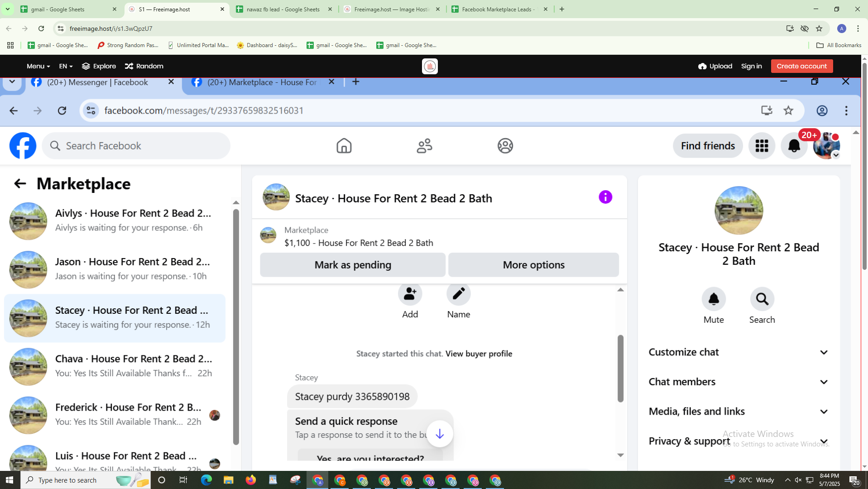868x489 pixels.
Task: Click the Windows taskbar search box
Action: (85, 480)
